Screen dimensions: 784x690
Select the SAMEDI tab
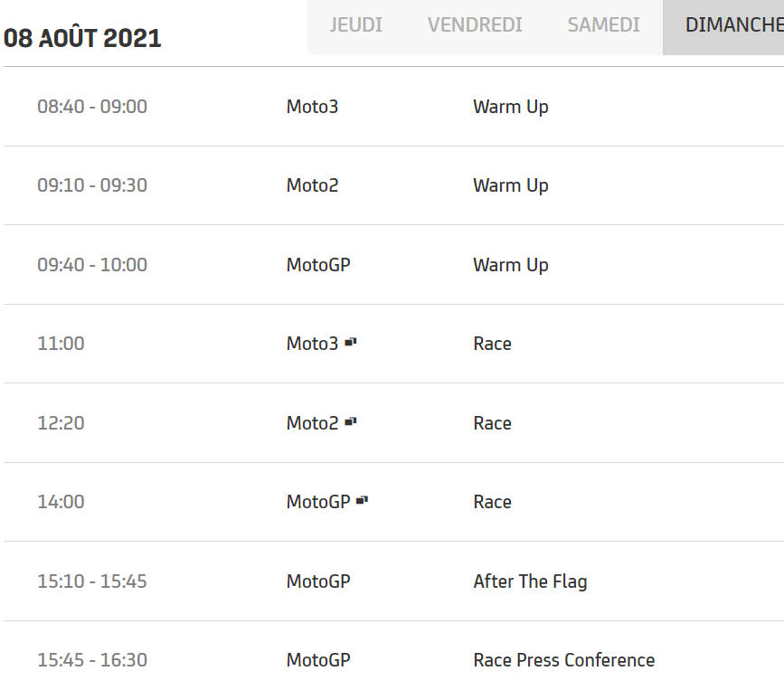(x=603, y=25)
